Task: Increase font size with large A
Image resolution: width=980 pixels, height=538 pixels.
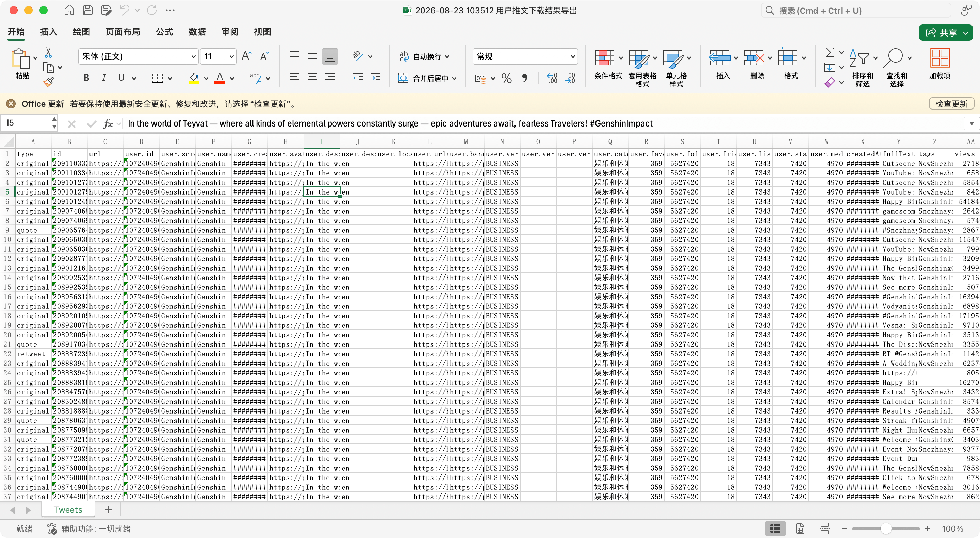Action: [246, 56]
